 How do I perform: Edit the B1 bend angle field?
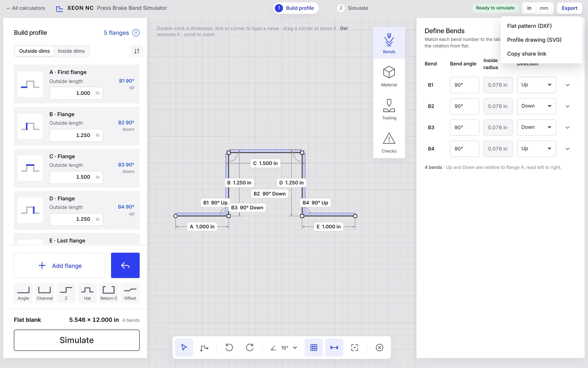tap(465, 85)
